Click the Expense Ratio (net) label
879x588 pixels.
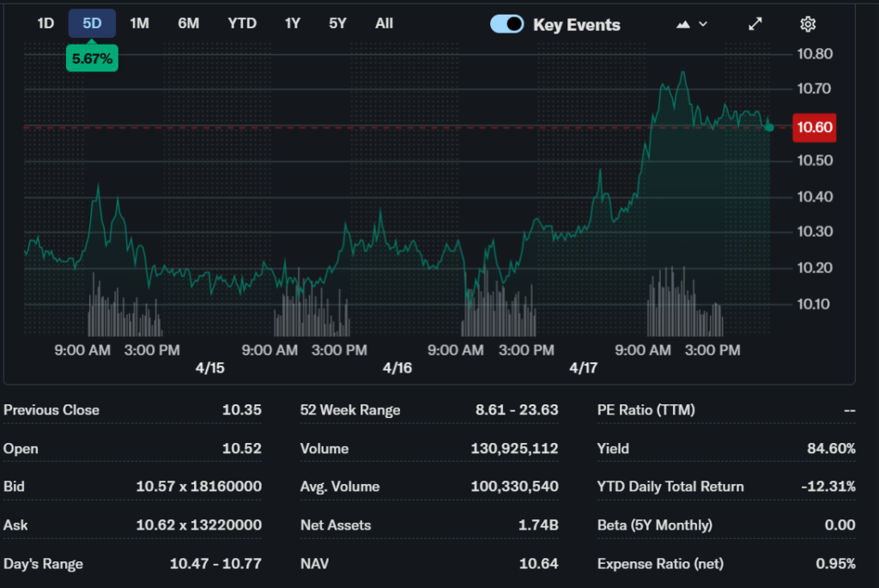tap(660, 563)
